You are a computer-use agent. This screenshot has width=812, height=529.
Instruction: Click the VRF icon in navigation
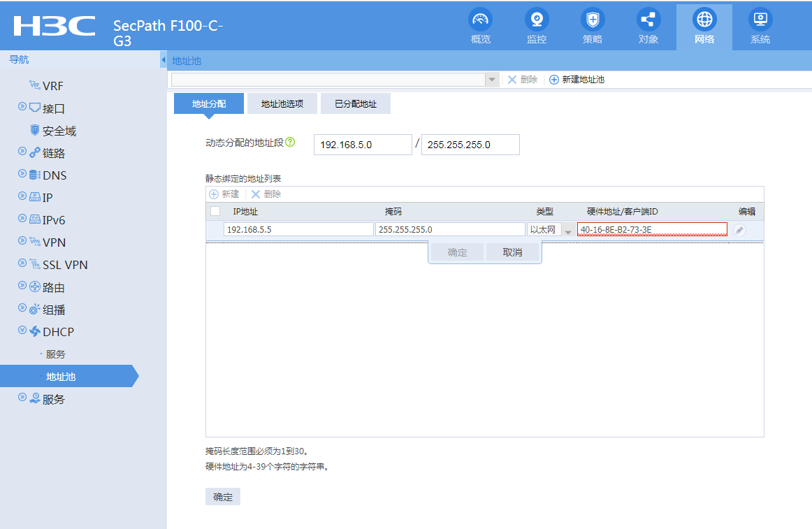tap(35, 85)
